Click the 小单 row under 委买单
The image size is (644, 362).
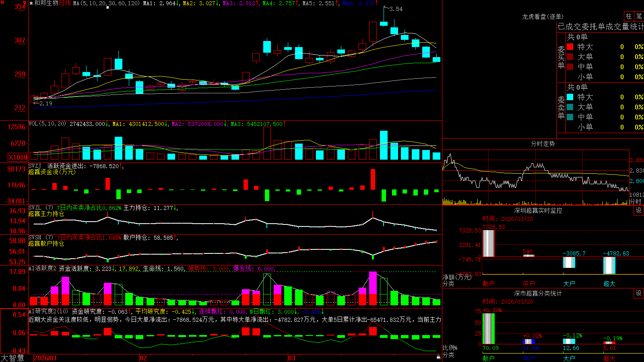pos(605,77)
